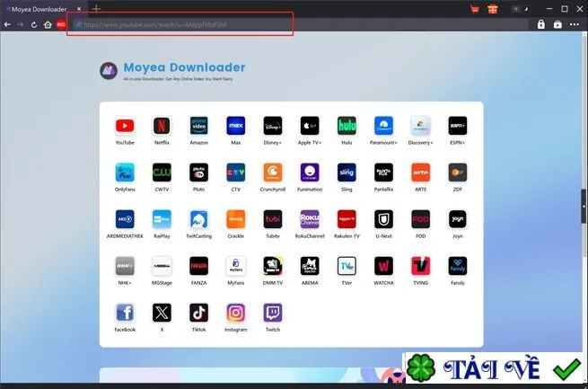The width and height of the screenshot is (588, 389).
Task: Open the TVING icon
Action: click(420, 266)
